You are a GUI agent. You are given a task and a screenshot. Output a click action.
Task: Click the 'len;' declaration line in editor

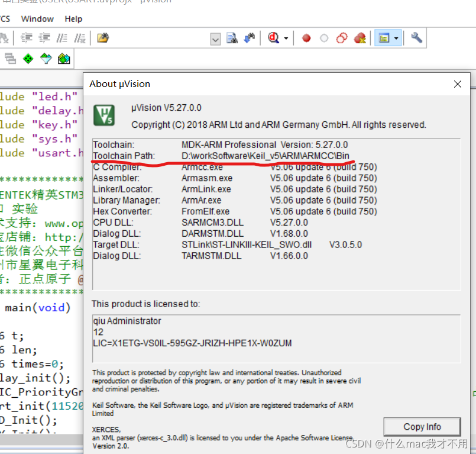[24, 350]
